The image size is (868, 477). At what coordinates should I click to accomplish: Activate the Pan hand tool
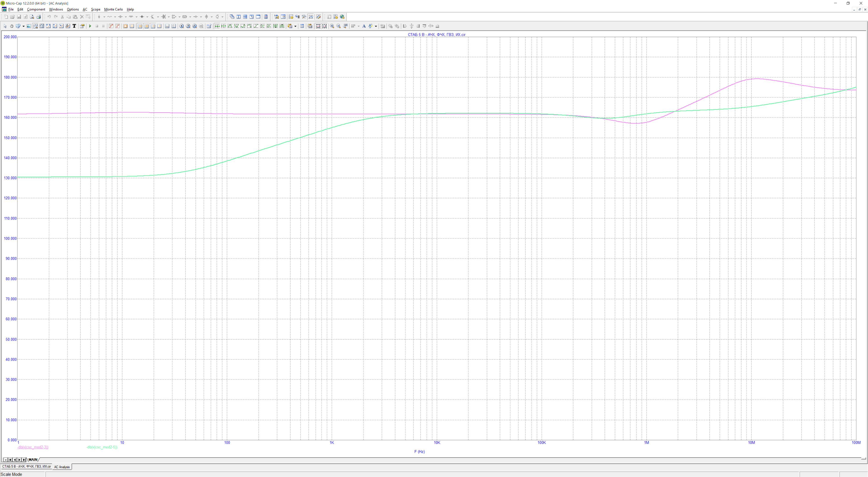12,26
